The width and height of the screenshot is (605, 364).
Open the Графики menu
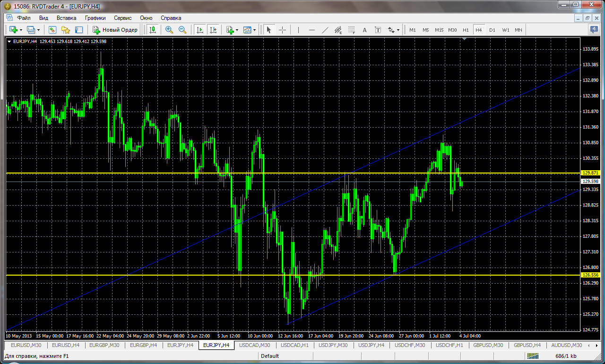coord(95,18)
